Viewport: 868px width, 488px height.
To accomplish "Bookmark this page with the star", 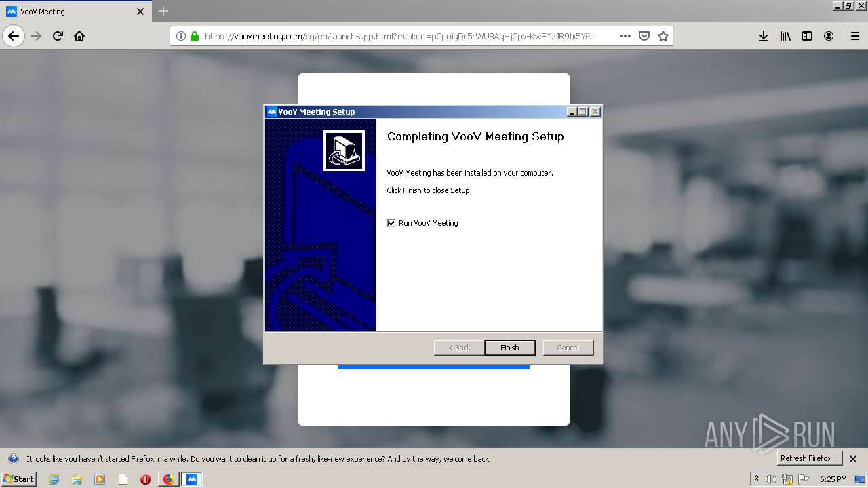I will [663, 36].
